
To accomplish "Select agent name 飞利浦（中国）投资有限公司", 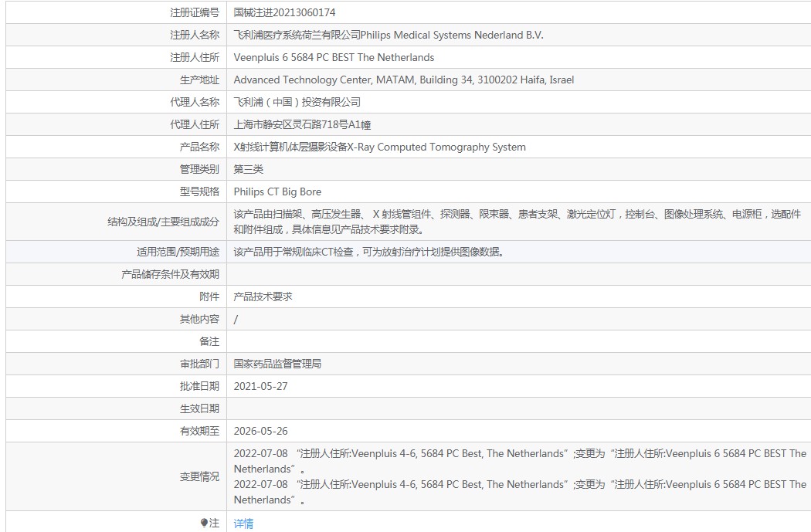I will [x=297, y=103].
